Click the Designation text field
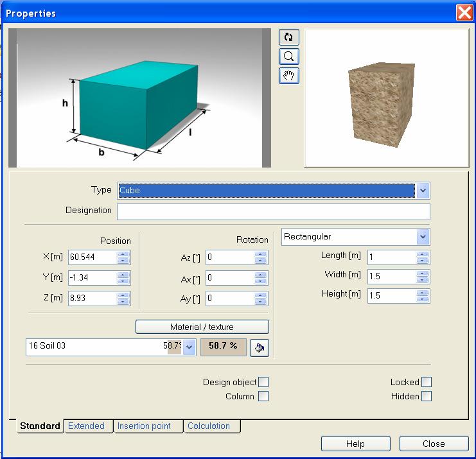This screenshot has height=459, width=476. (273, 211)
